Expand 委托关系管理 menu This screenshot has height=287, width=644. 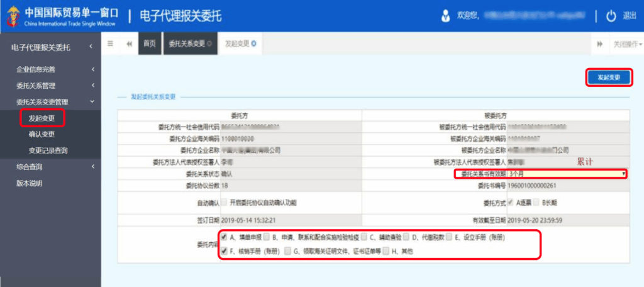click(50, 86)
